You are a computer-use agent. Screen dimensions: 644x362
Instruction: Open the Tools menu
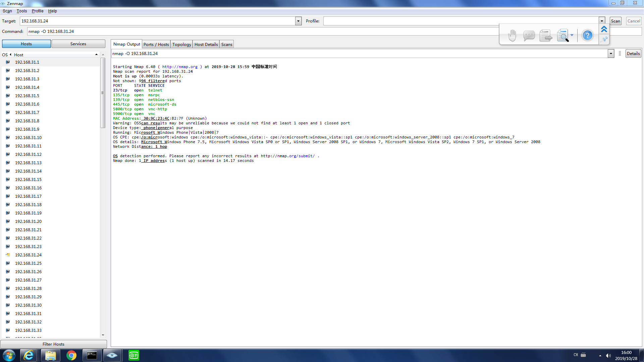coord(22,11)
